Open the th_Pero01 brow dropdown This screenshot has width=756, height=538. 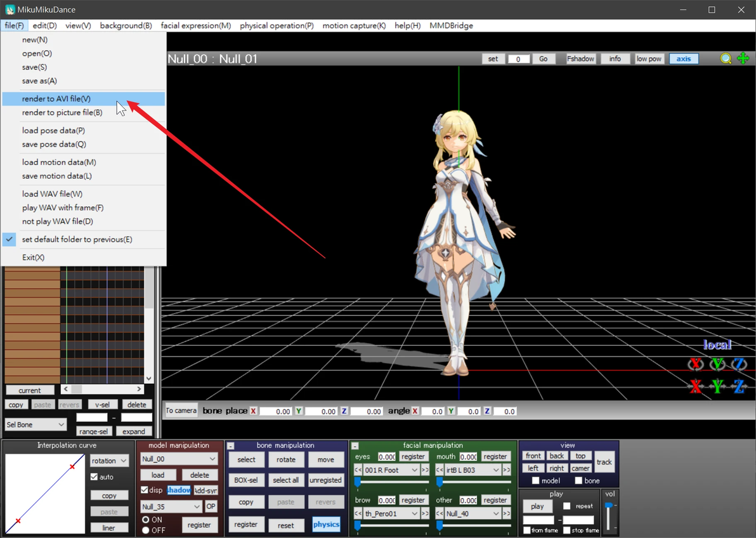coord(391,513)
